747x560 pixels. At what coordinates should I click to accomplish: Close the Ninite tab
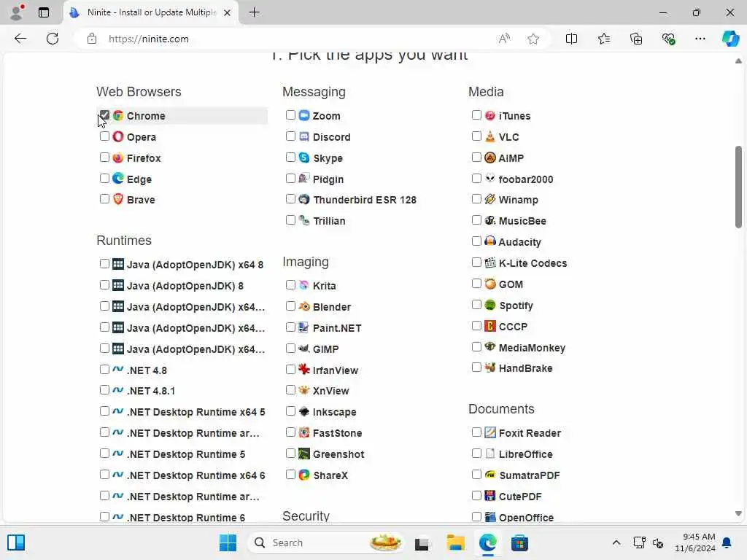[x=228, y=13]
